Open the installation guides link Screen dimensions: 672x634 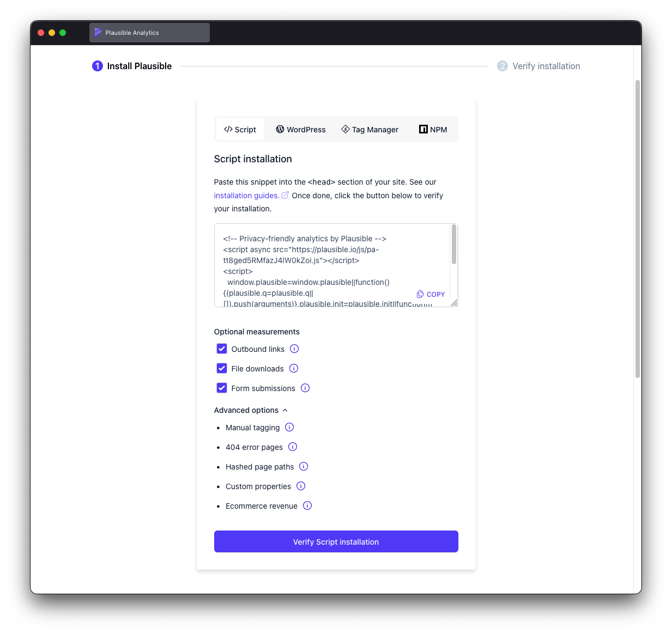[246, 196]
